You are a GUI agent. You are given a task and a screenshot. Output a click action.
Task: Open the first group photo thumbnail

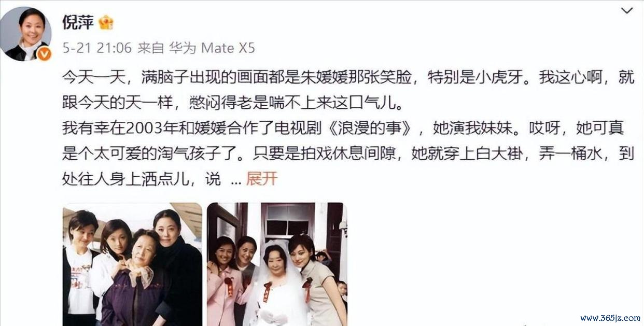(x=132, y=264)
